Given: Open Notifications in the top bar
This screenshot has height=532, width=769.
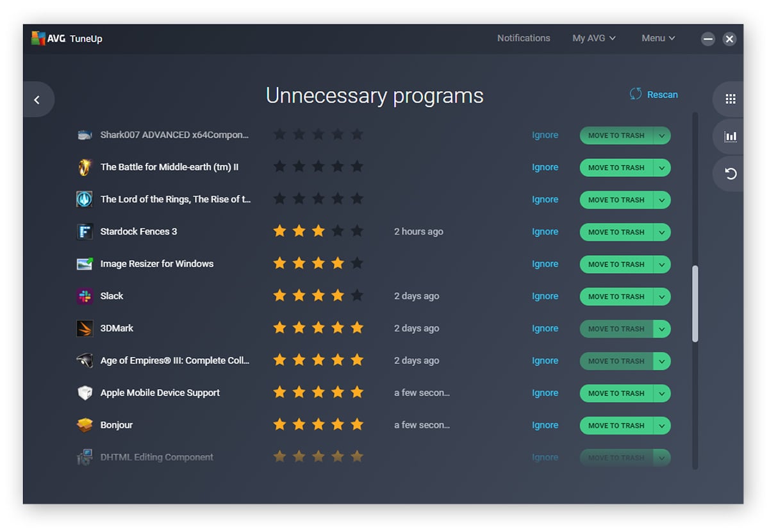Looking at the screenshot, I should (524, 38).
